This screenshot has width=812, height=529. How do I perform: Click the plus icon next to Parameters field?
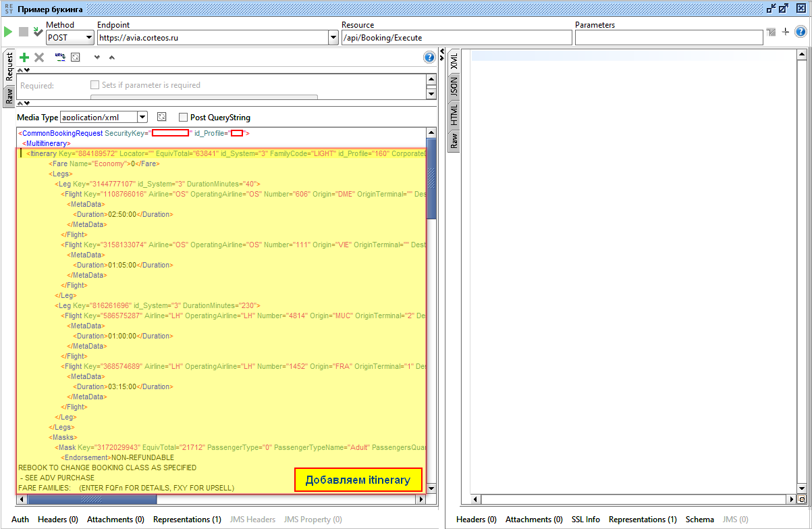click(x=785, y=32)
